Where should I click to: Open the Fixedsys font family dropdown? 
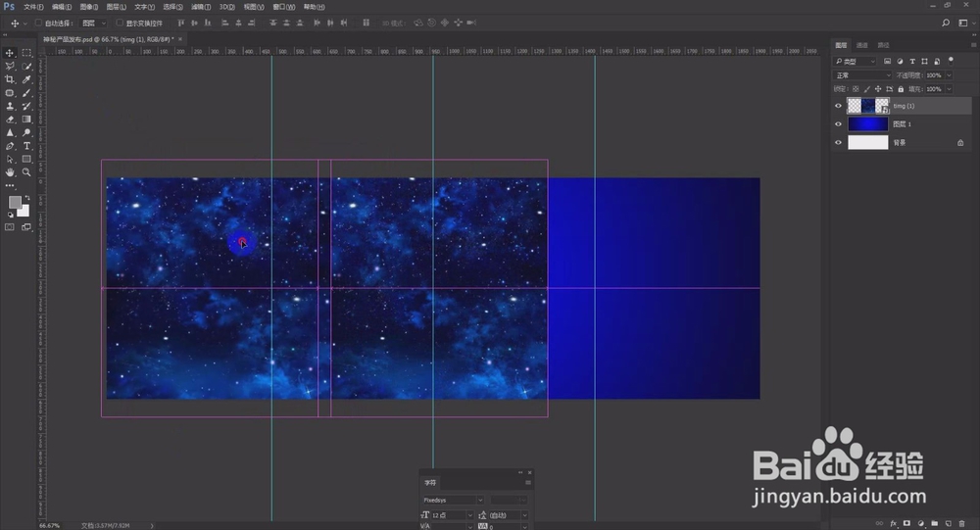click(453, 500)
